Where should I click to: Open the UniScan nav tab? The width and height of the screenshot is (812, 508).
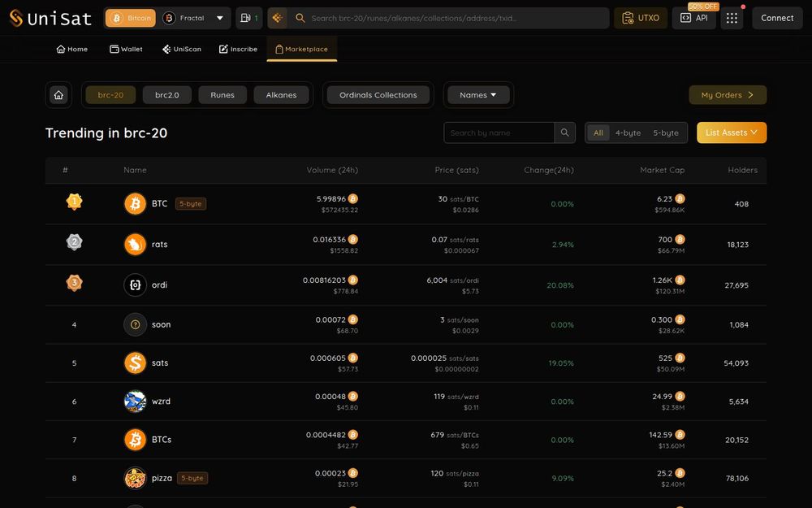[x=181, y=49]
